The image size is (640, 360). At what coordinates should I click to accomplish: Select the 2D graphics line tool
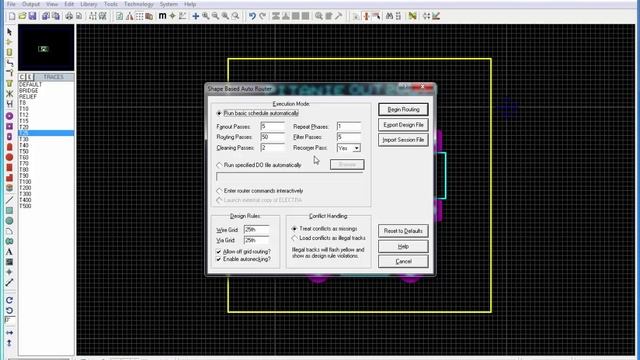coord(9,200)
